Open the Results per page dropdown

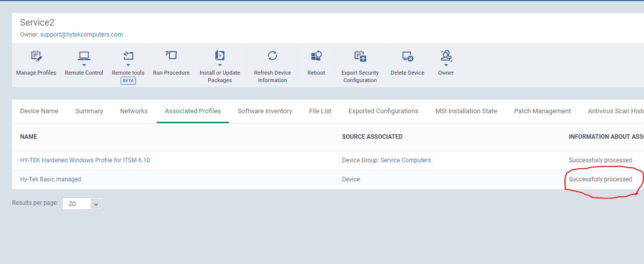pos(82,203)
